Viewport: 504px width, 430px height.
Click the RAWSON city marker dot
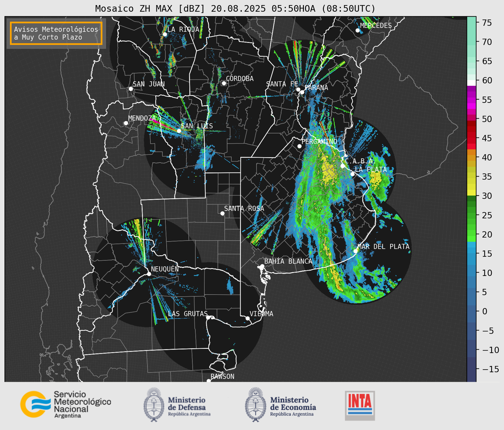(x=209, y=381)
